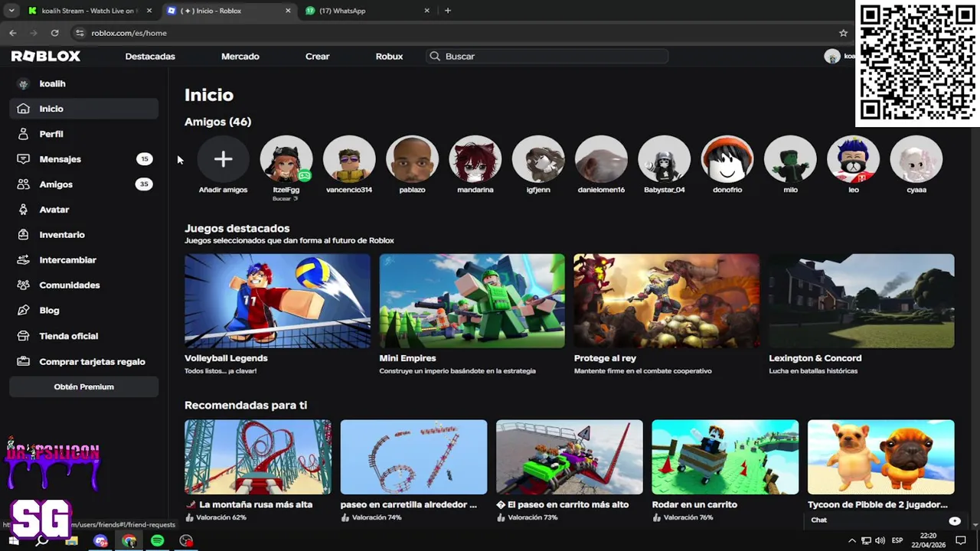Open site information icon in address bar
980x551 pixels.
tap(79, 33)
